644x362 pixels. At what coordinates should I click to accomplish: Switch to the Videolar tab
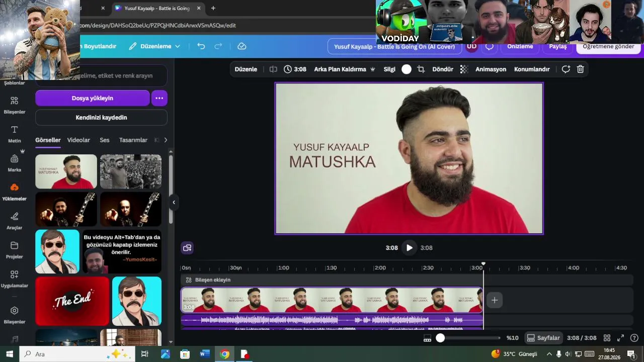(x=78, y=140)
